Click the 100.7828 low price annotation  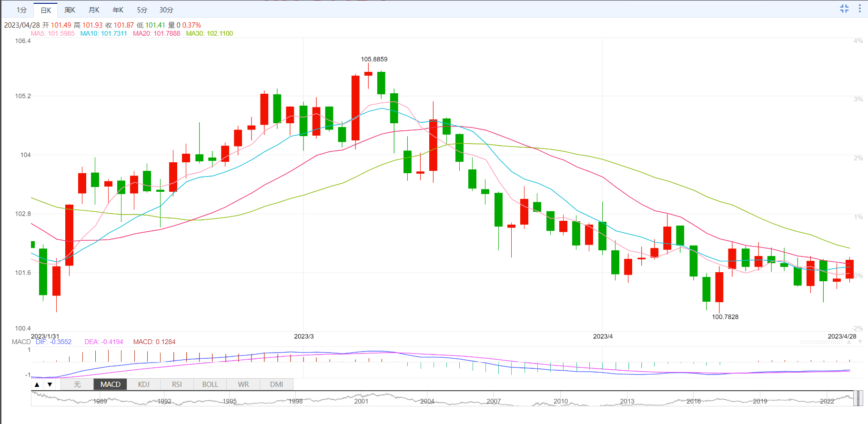(x=725, y=316)
